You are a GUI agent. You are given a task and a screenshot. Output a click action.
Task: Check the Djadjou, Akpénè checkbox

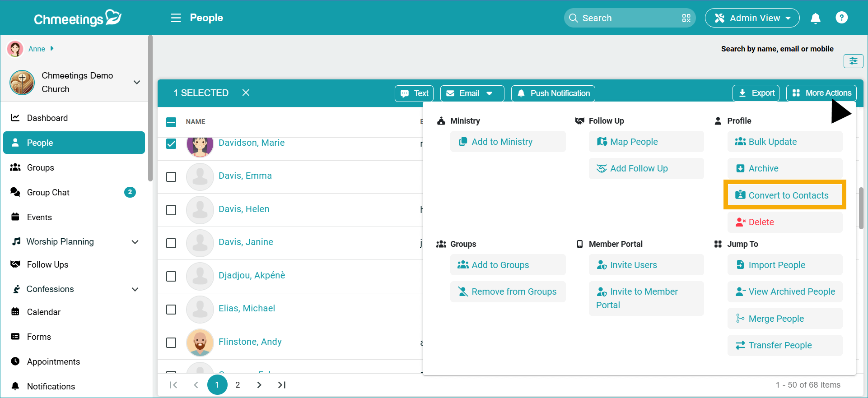[x=171, y=276]
